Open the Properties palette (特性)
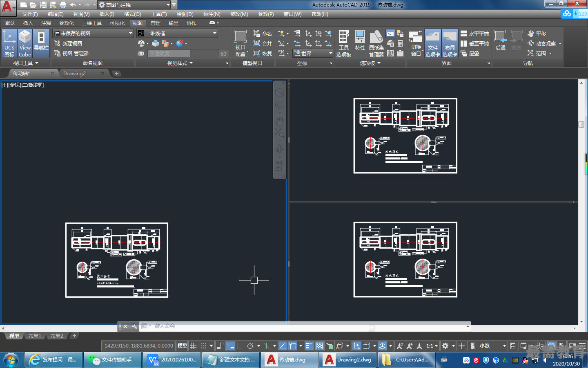Image resolution: width=588 pixels, height=368 pixels. tap(360, 41)
